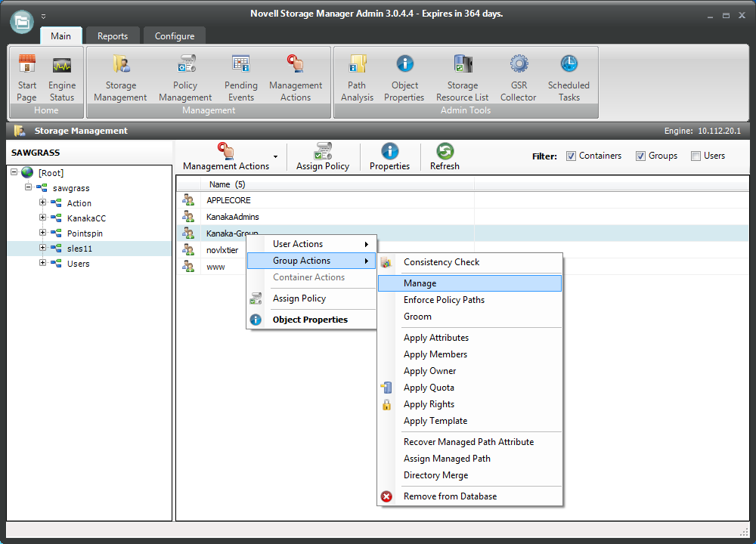Expand the Pointspin container node
Screen dimensions: 756x544
pyautogui.click(x=43, y=233)
